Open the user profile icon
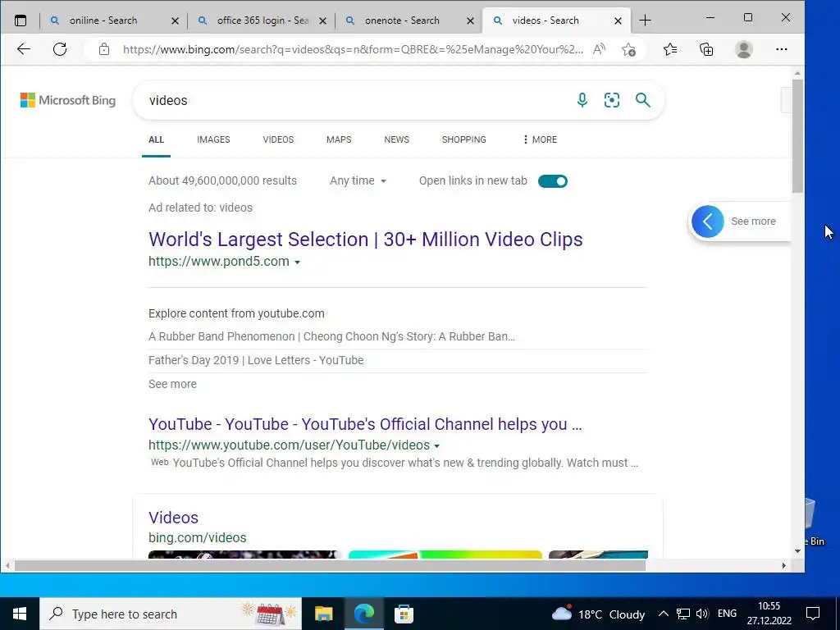The image size is (840, 630). click(x=743, y=49)
